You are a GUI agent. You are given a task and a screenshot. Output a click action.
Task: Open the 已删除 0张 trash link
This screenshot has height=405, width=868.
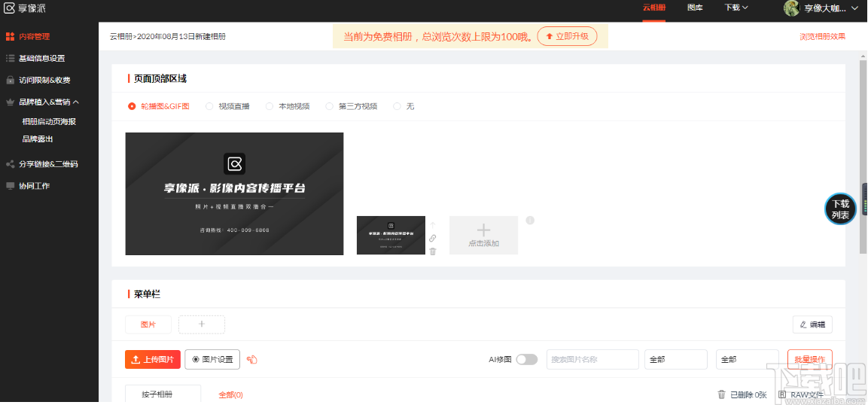742,394
